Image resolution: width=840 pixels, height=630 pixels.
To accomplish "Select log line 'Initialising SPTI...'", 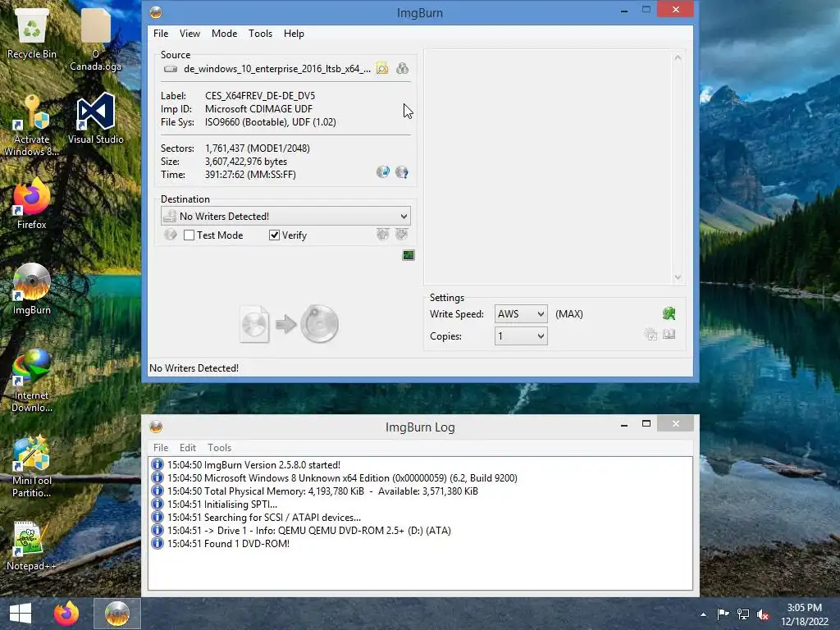I will 221,504.
